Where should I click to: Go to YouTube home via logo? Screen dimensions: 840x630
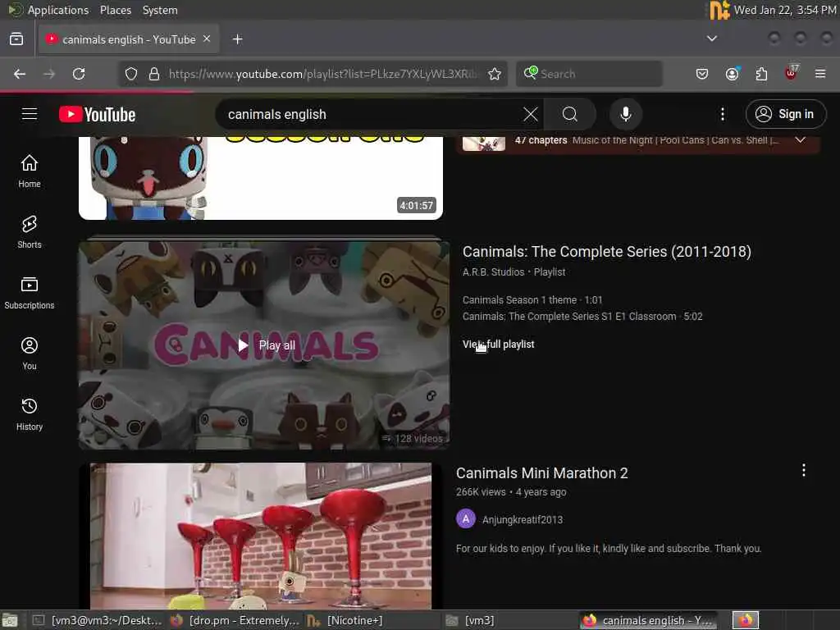point(97,114)
